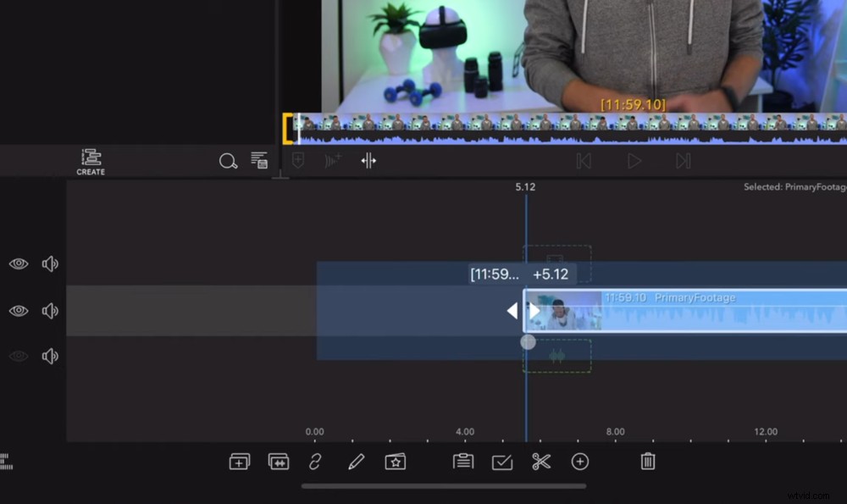Split the clip using the scissors tool
The width and height of the screenshot is (847, 504).
[543, 462]
